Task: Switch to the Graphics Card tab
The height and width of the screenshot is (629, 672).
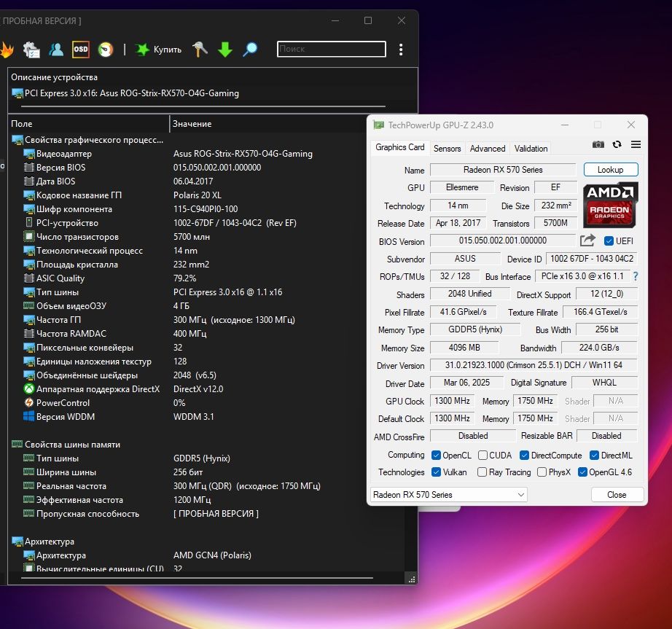Action: 400,147
